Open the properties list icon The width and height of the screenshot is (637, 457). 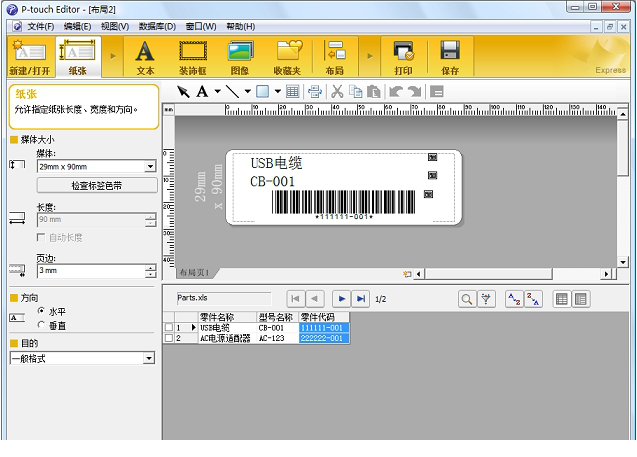437,92
